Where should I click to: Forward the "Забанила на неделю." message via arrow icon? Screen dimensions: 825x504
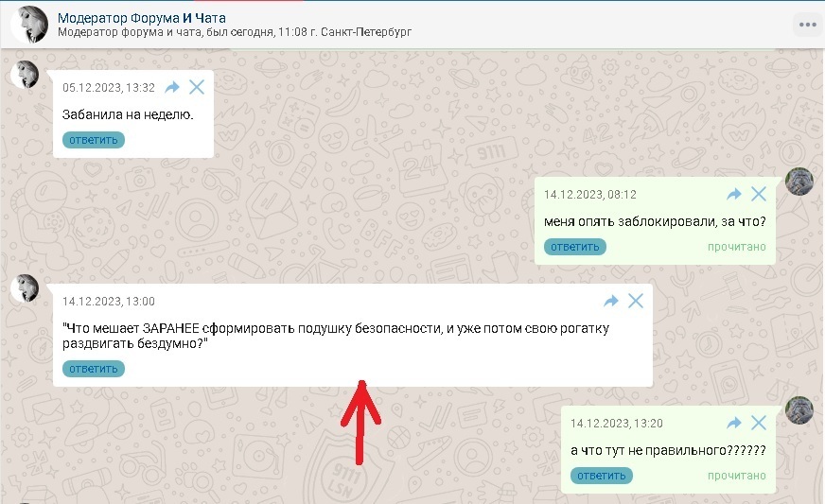172,87
